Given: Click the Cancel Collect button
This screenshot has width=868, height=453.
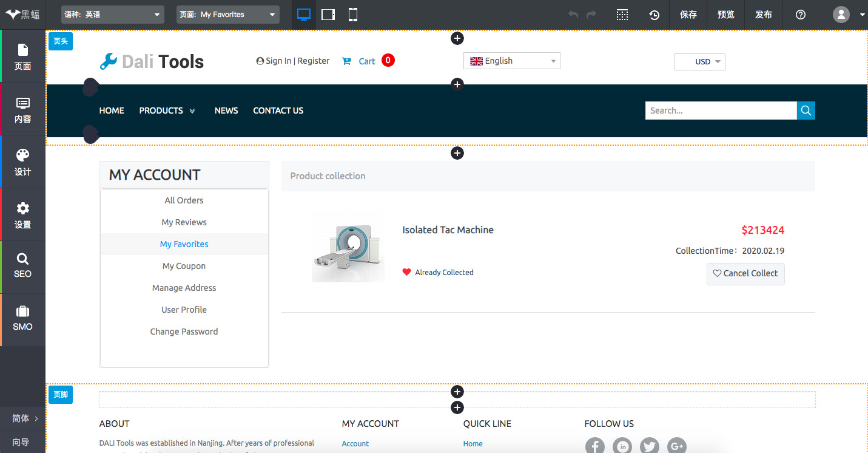Looking at the screenshot, I should coord(745,274).
